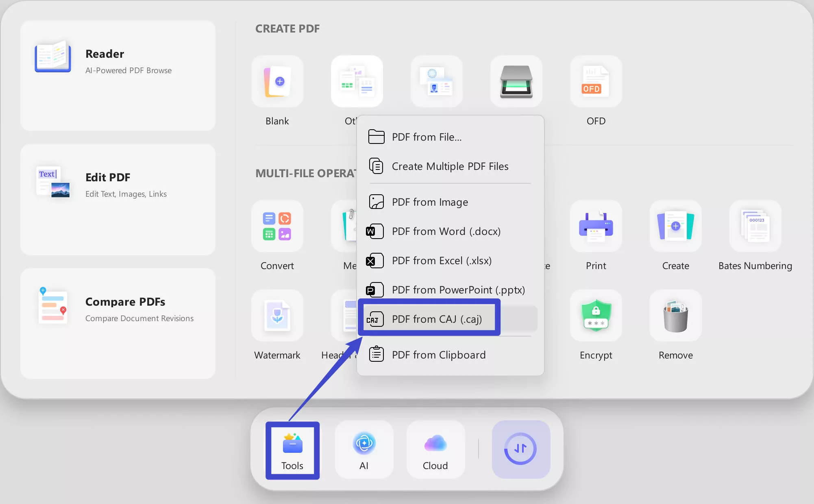814x504 pixels.
Task: Select the Remove tool
Action: point(675,316)
